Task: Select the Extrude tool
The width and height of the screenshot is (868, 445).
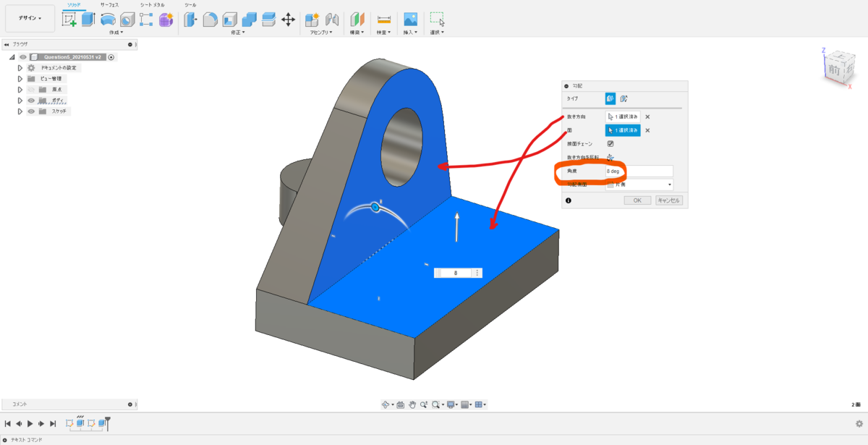Action: pyautogui.click(x=88, y=20)
